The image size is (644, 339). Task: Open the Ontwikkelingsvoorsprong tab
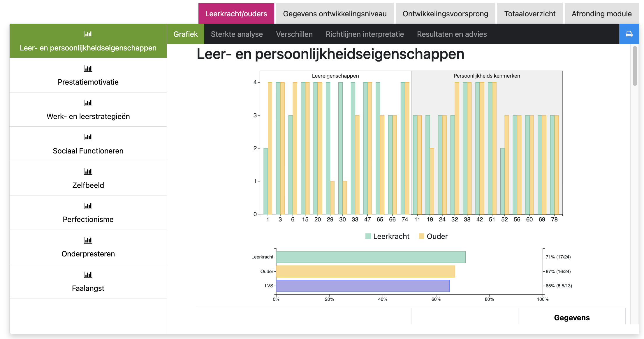tap(445, 13)
